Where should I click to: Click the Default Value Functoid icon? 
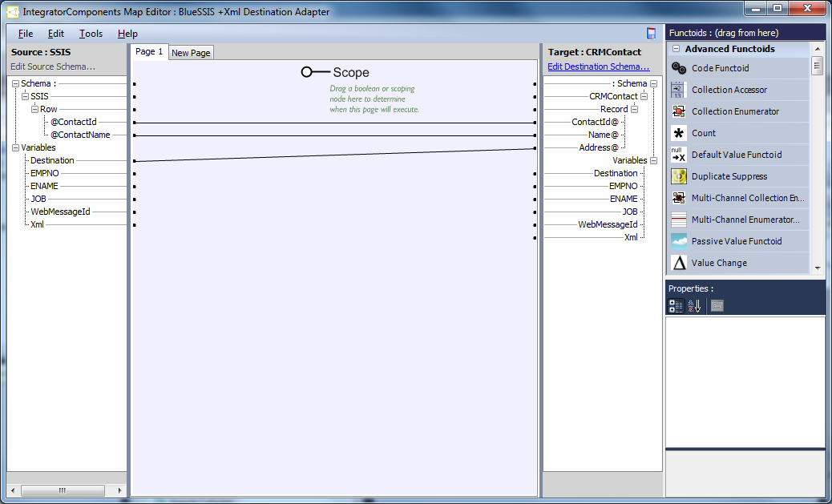click(679, 155)
